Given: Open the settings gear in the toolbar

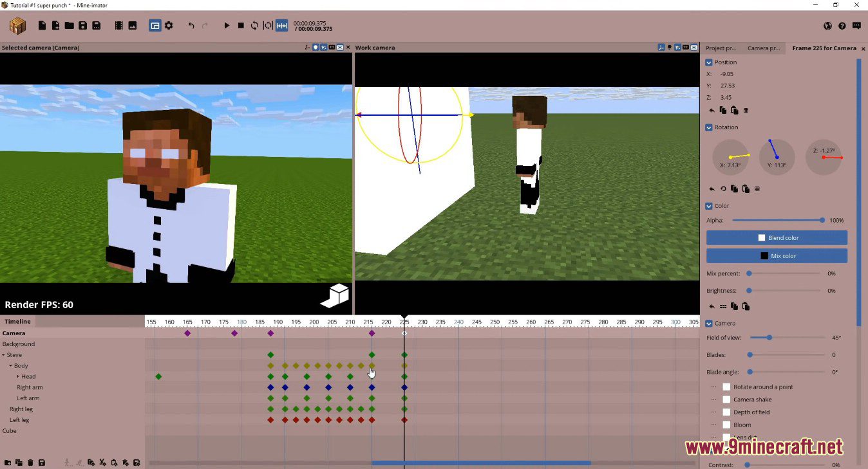Looking at the screenshot, I should pos(169,25).
